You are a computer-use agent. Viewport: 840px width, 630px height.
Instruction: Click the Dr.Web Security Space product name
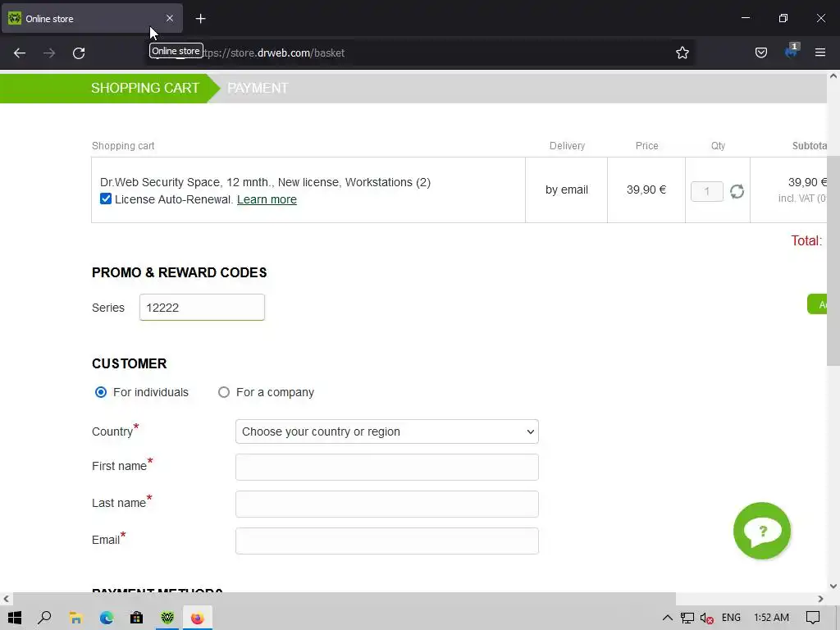click(x=265, y=182)
